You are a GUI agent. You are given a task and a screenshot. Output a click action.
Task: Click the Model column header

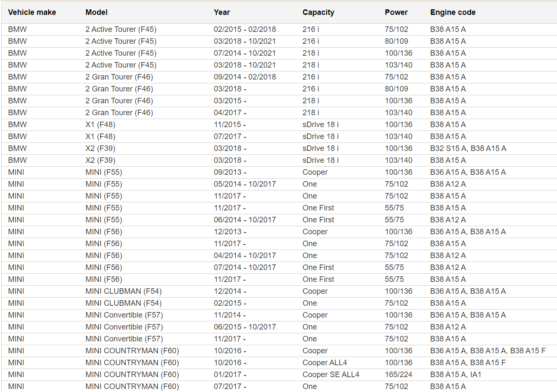point(97,12)
